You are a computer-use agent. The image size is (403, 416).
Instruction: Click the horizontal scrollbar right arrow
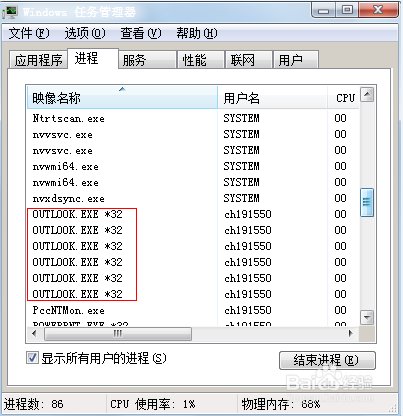[x=350, y=333]
